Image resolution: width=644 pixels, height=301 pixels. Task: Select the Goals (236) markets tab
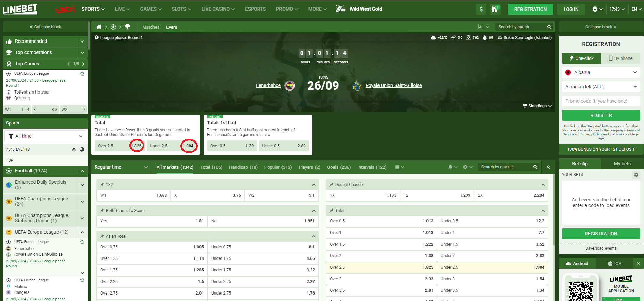click(339, 167)
